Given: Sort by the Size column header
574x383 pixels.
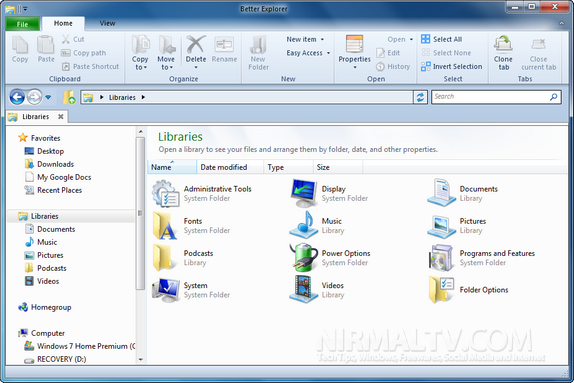Looking at the screenshot, I should click(x=338, y=167).
